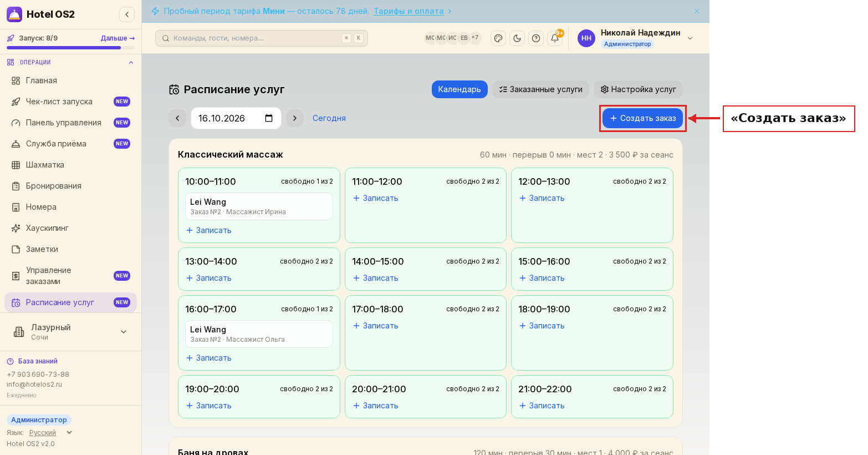Click the Запуск 8/9 progress bar
Screen dimensions: 868x455
70,48
